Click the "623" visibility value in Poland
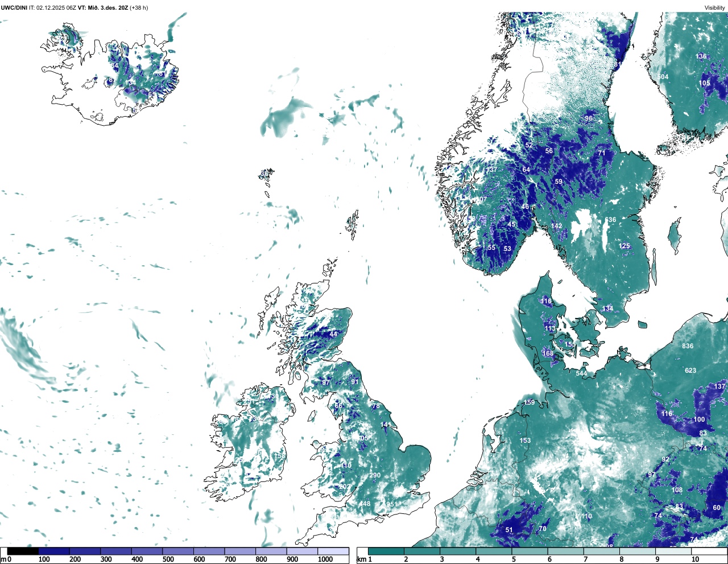The width and height of the screenshot is (728, 564). point(690,370)
